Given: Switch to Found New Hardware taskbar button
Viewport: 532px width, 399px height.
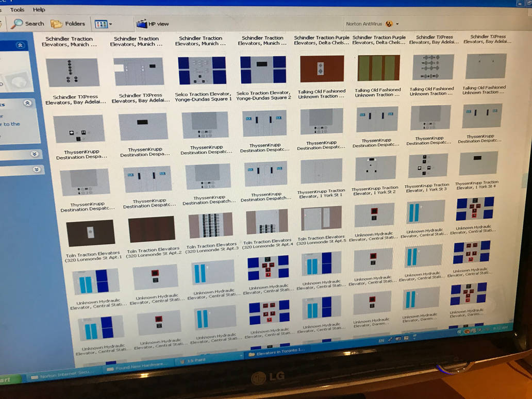Looking at the screenshot, I should 140,366.
